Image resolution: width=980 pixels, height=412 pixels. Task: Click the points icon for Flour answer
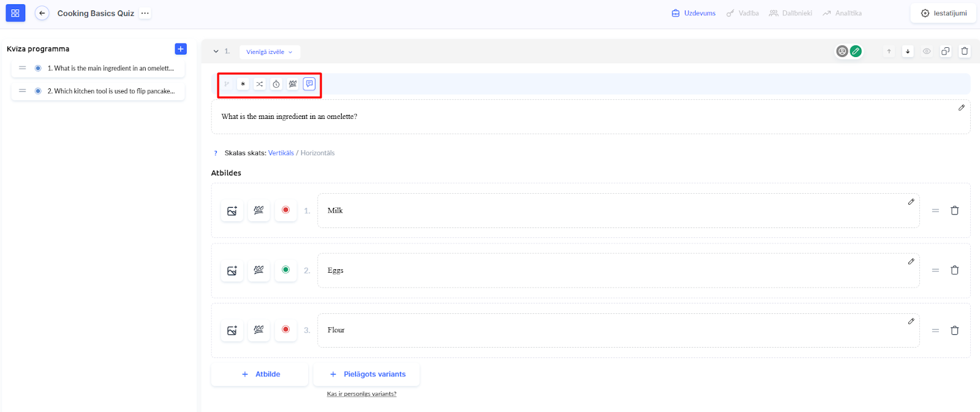pyautogui.click(x=258, y=330)
